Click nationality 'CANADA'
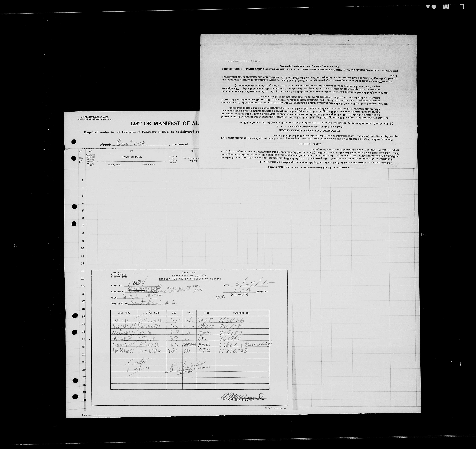476x449 pixels. [189, 345]
